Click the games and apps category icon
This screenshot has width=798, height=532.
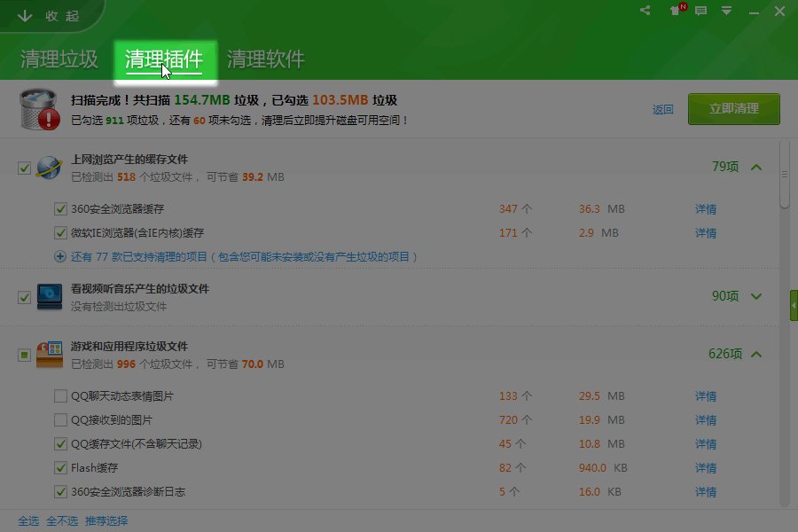coord(49,353)
